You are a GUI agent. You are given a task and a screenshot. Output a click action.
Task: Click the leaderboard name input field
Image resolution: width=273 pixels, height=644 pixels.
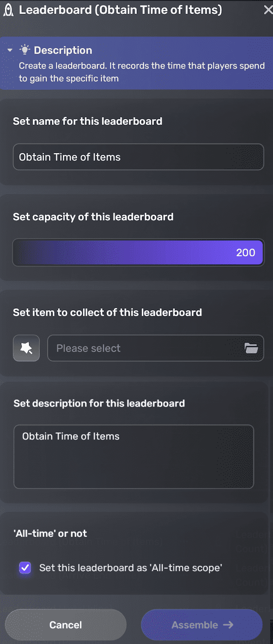click(x=138, y=157)
